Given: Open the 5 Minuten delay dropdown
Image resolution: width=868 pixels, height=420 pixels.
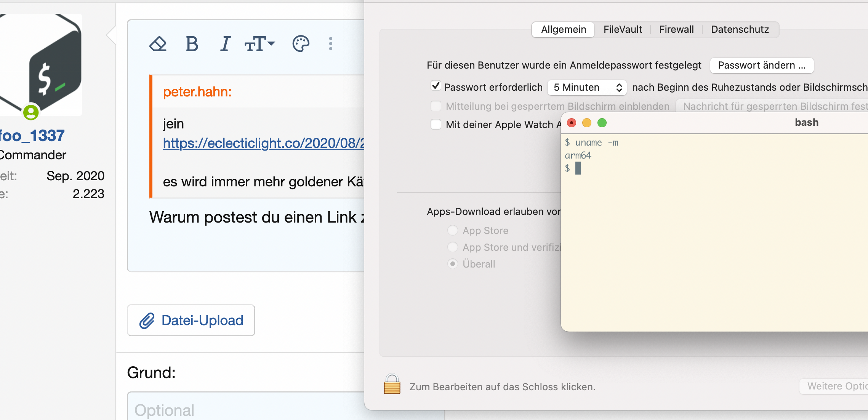Looking at the screenshot, I should point(587,87).
